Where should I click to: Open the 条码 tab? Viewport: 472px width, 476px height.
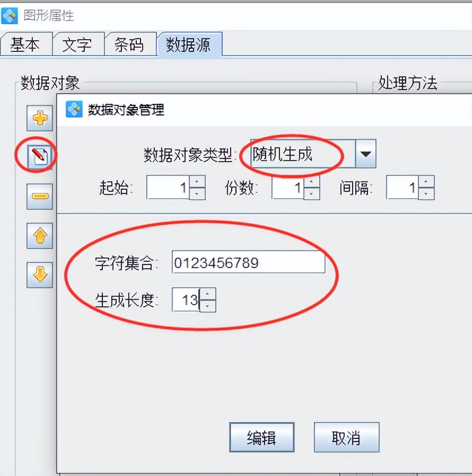pos(130,45)
